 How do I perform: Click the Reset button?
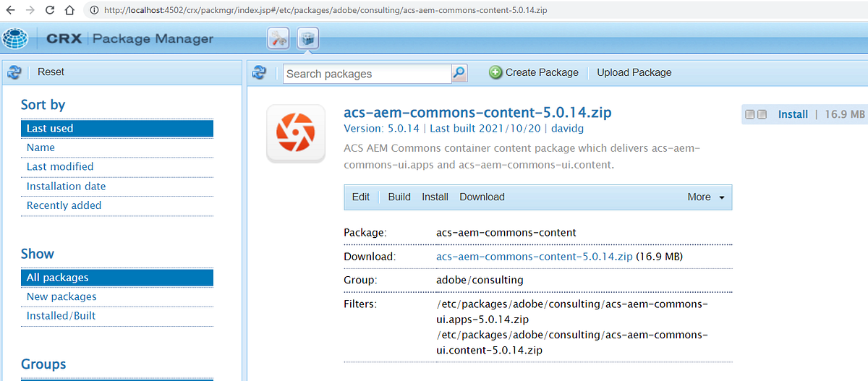pyautogui.click(x=51, y=72)
